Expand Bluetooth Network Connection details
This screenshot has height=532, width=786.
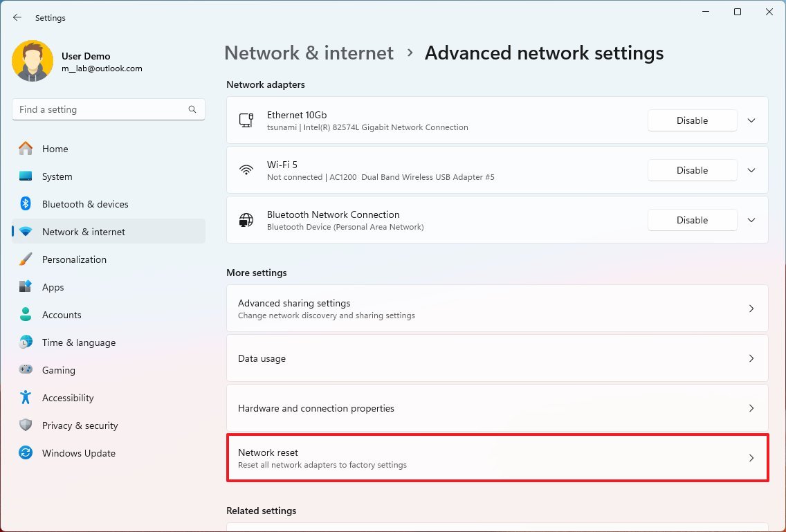pos(751,220)
